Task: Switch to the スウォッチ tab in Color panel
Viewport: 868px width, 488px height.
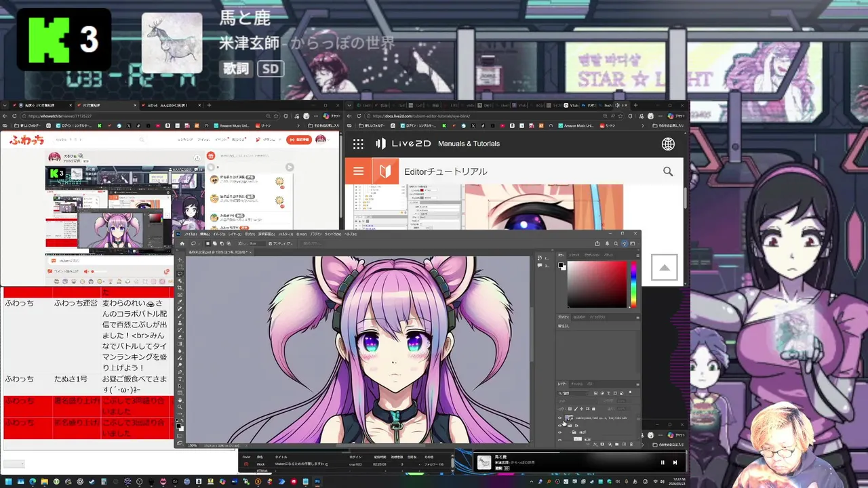Action: [x=574, y=255]
